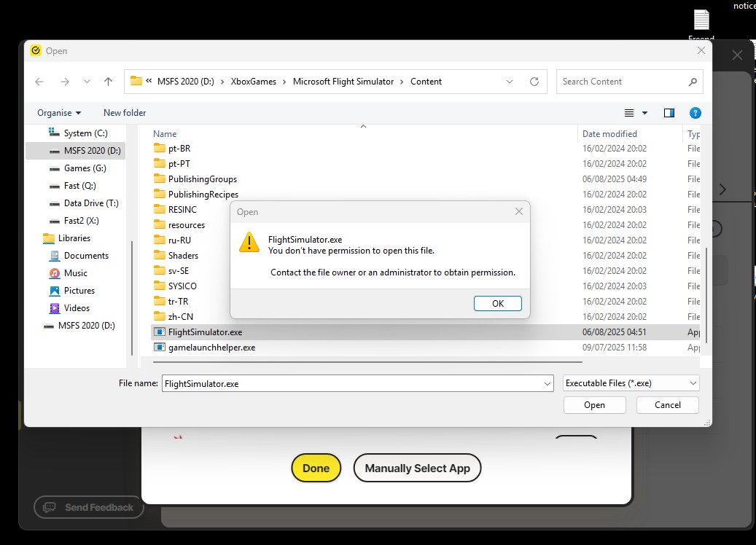Click Manually Select App button
The image size is (756, 545).
[418, 468]
